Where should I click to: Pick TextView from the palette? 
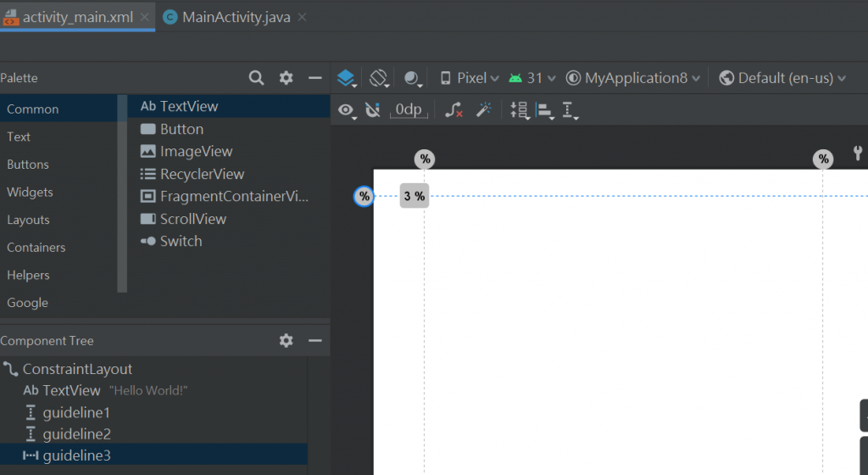point(229,106)
